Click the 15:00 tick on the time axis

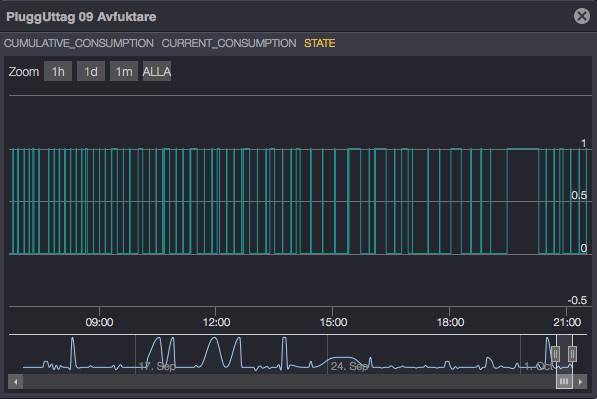(x=333, y=322)
